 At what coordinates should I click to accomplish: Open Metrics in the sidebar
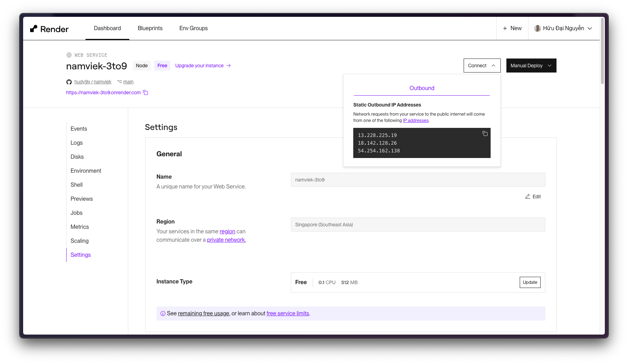(x=80, y=227)
